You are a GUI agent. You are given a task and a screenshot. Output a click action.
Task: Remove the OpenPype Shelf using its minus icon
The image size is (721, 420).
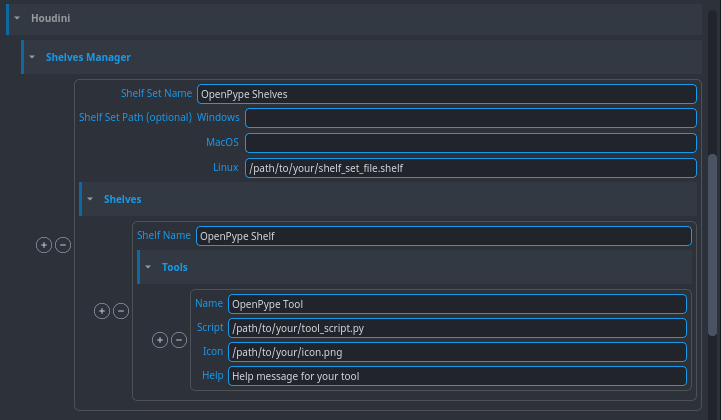click(121, 311)
